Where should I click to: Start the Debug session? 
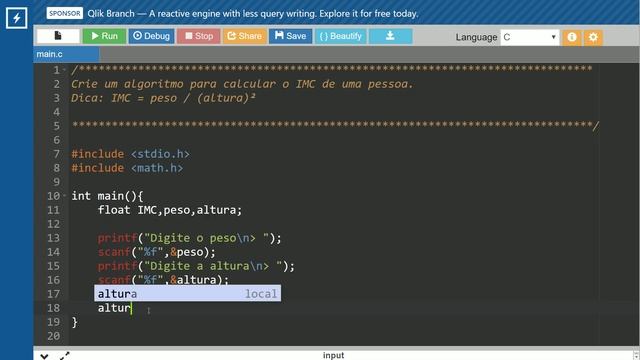151,36
